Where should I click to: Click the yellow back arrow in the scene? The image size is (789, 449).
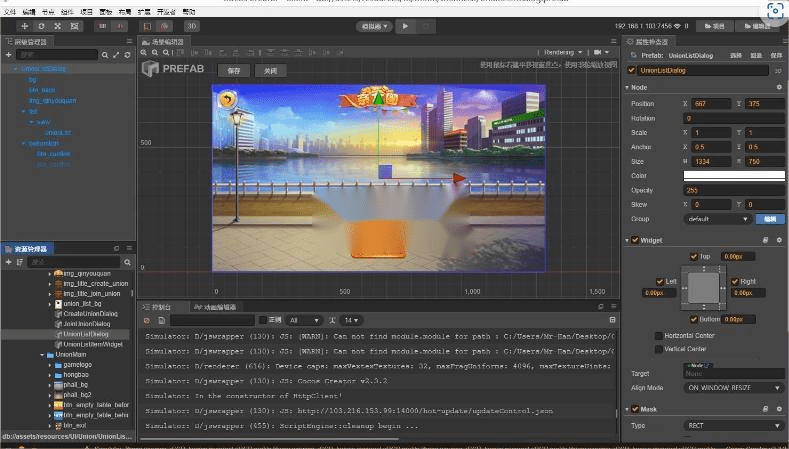pos(227,99)
